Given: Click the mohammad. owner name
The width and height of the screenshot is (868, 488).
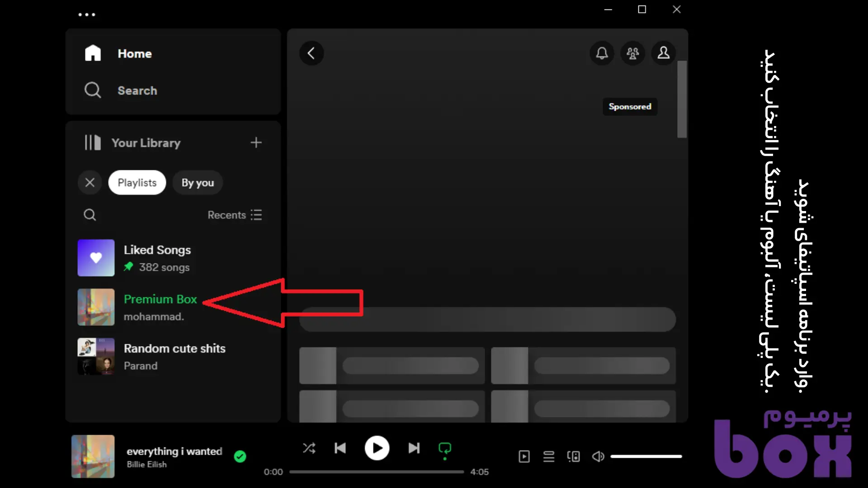Looking at the screenshot, I should coord(154,317).
